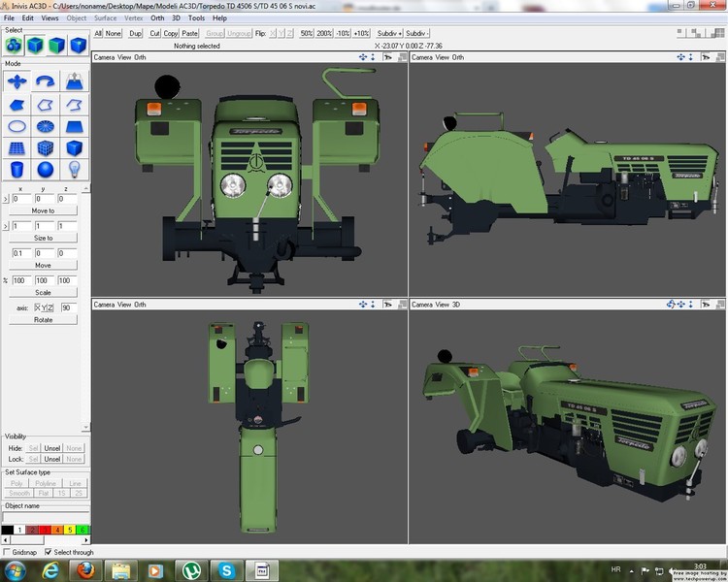Enable the Gridsnap checkbox
The height and width of the screenshot is (582, 728).
tap(7, 552)
